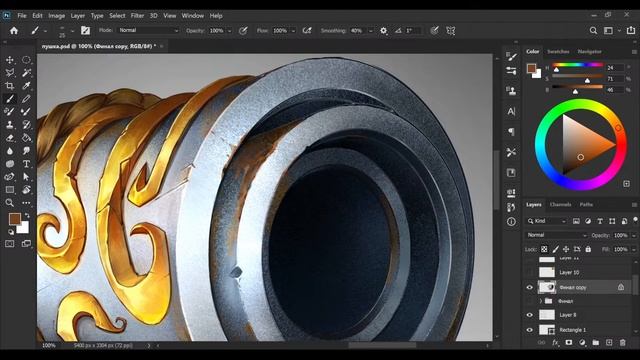The image size is (640, 360).
Task: Switch to the Navigator tab
Action: coord(589,51)
